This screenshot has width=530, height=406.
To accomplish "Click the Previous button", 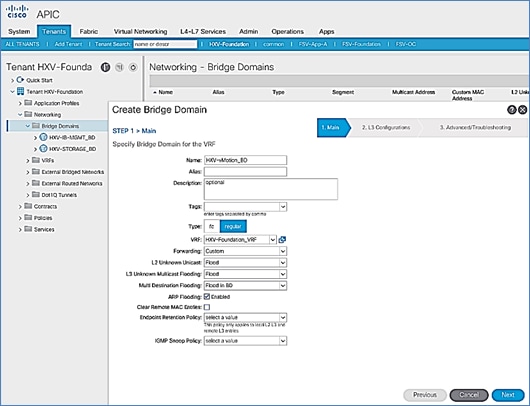I will pyautogui.click(x=425, y=395).
